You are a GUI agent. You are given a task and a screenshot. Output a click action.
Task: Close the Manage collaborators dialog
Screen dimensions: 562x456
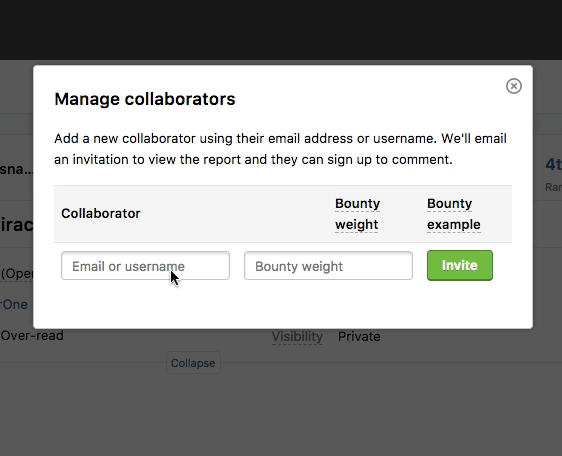[x=514, y=86]
